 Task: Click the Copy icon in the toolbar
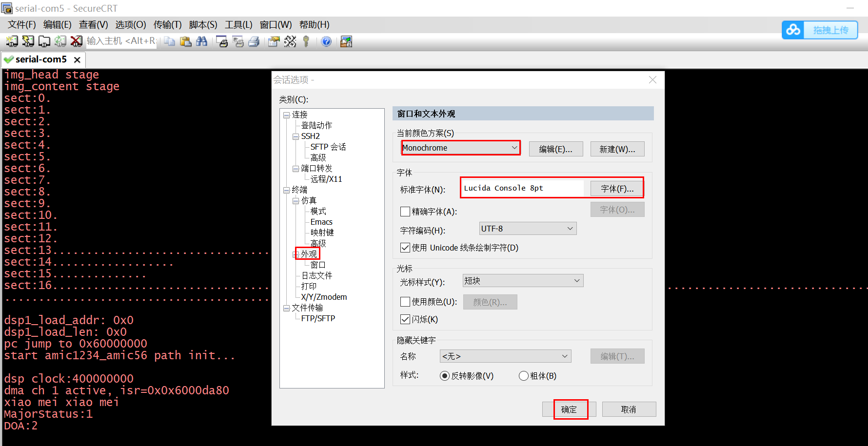click(169, 41)
